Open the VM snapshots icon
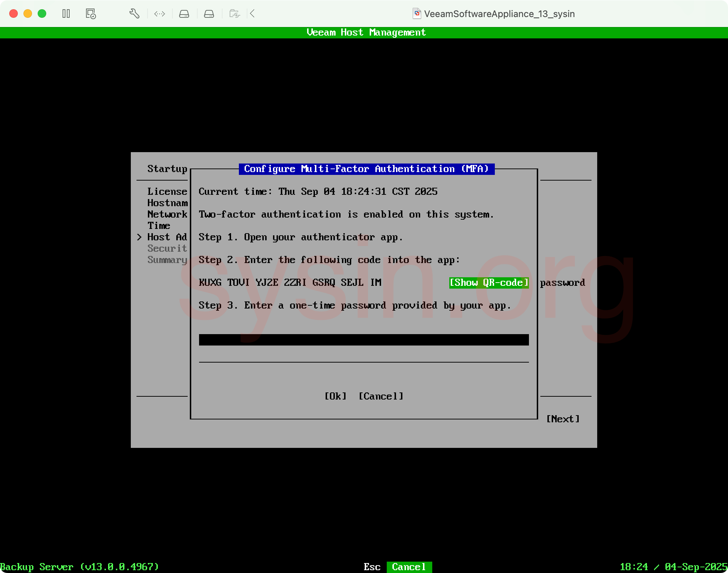 (x=91, y=14)
